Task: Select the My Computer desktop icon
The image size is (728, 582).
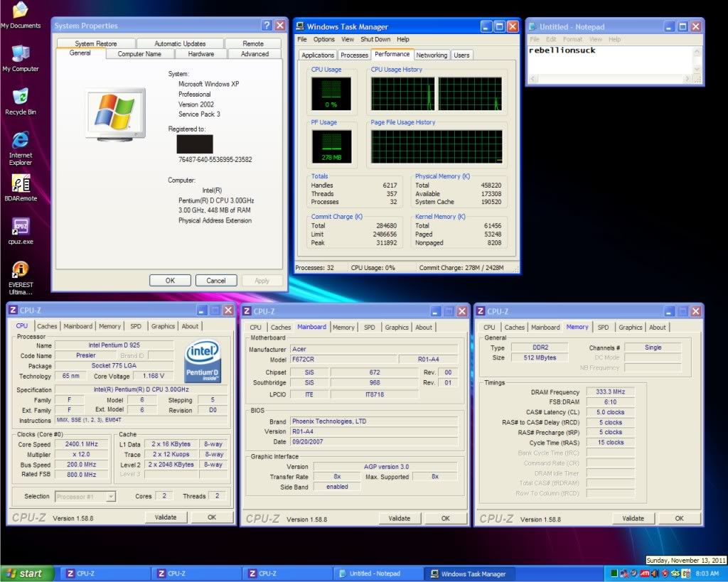Action: click(x=21, y=58)
